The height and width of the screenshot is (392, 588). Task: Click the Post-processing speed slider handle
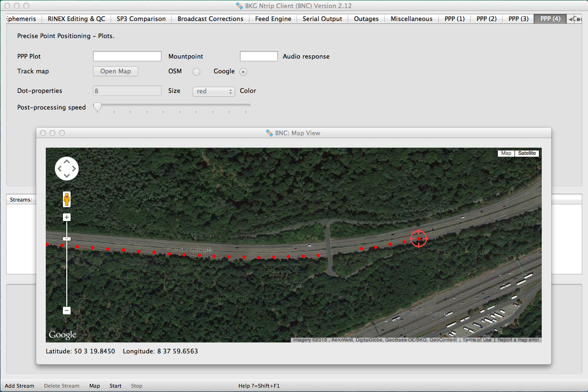click(x=97, y=107)
